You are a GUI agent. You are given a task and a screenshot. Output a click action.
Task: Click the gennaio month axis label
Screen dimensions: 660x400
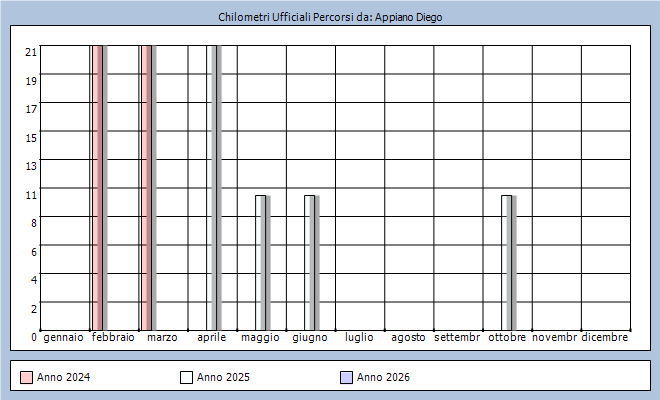(x=64, y=338)
